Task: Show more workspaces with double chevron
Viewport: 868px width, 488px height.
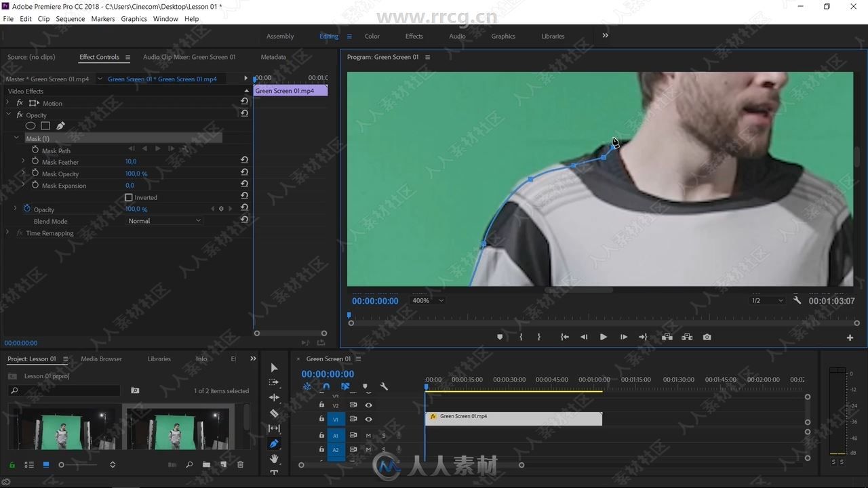Action: point(605,35)
